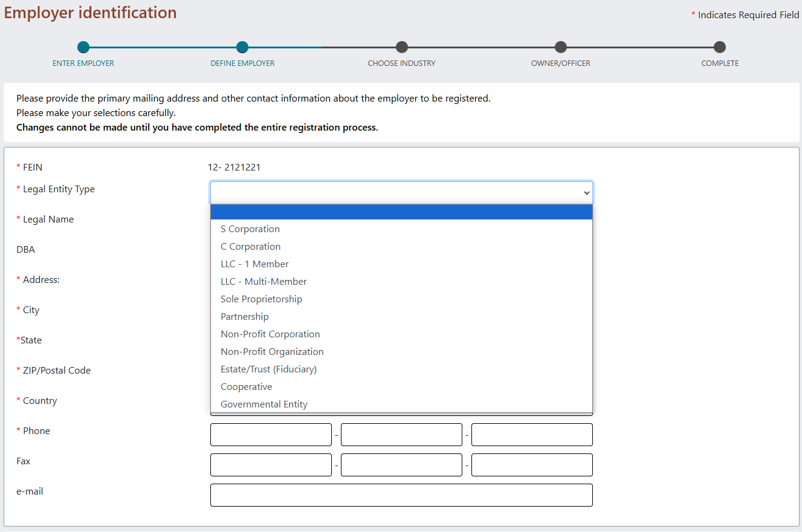Click the first Phone number field

click(x=271, y=434)
